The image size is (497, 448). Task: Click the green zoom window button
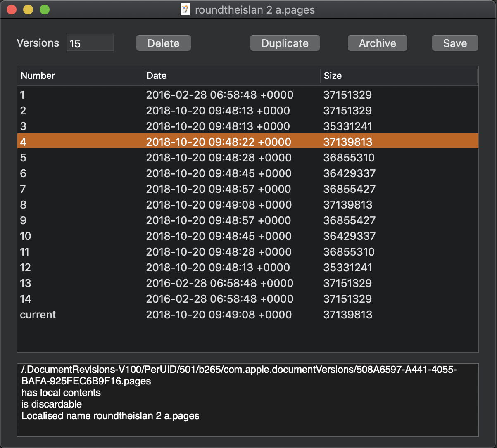click(45, 9)
